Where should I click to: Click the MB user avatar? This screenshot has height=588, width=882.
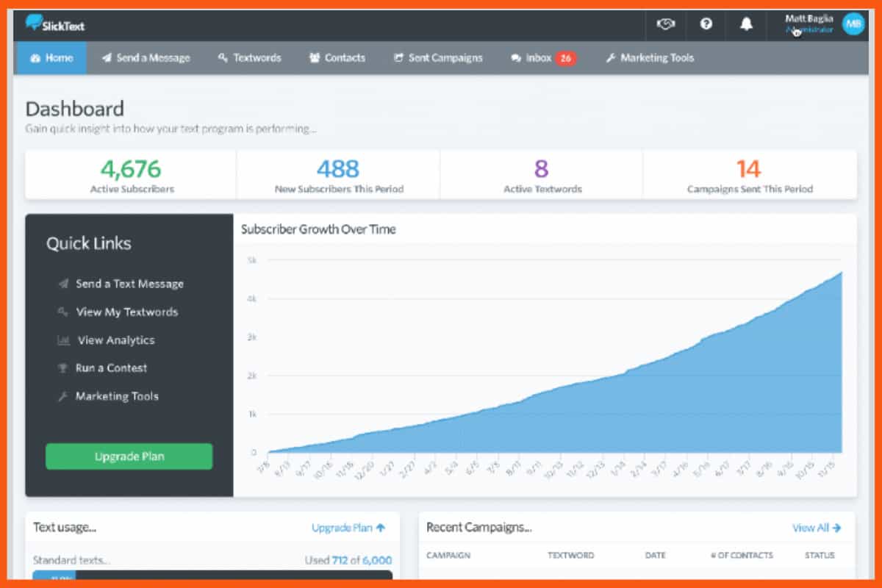point(853,24)
